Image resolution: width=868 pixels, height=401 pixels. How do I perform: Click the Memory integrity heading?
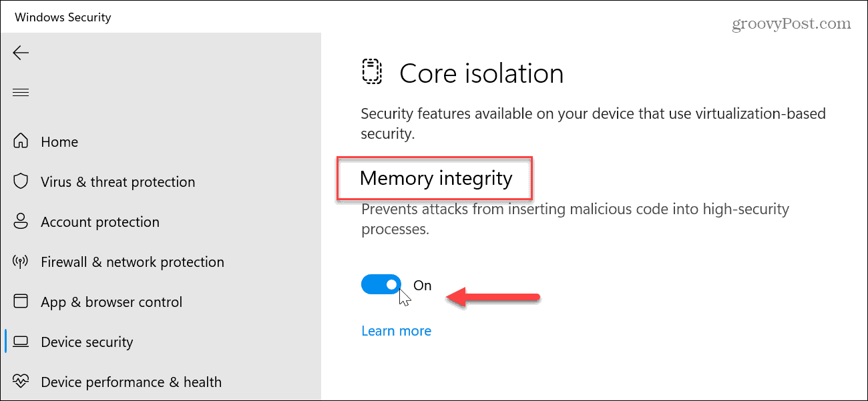[x=436, y=178]
